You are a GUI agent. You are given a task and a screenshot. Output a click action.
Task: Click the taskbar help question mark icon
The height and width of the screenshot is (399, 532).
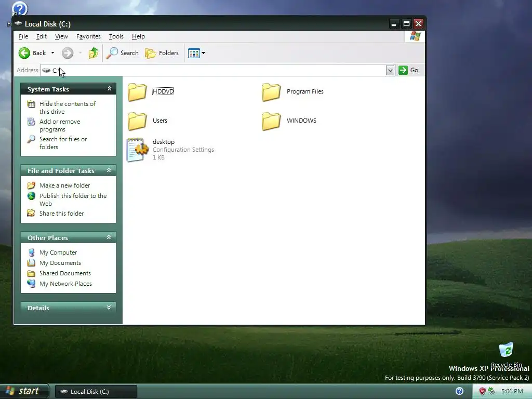pos(459,391)
